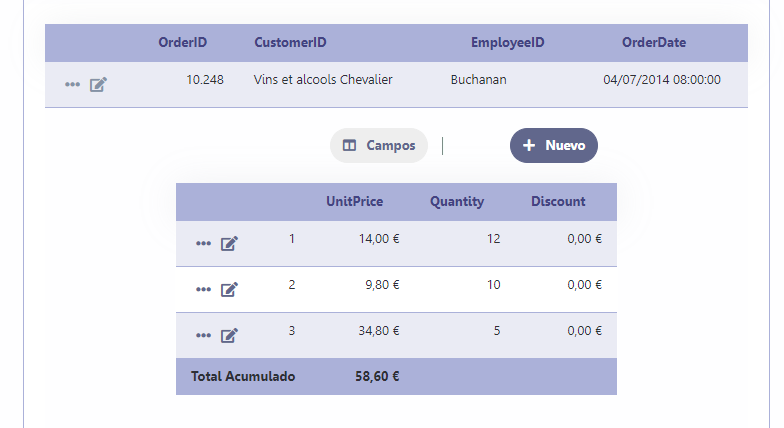Click the Campos button
This screenshot has height=428, width=784.
coord(379,145)
